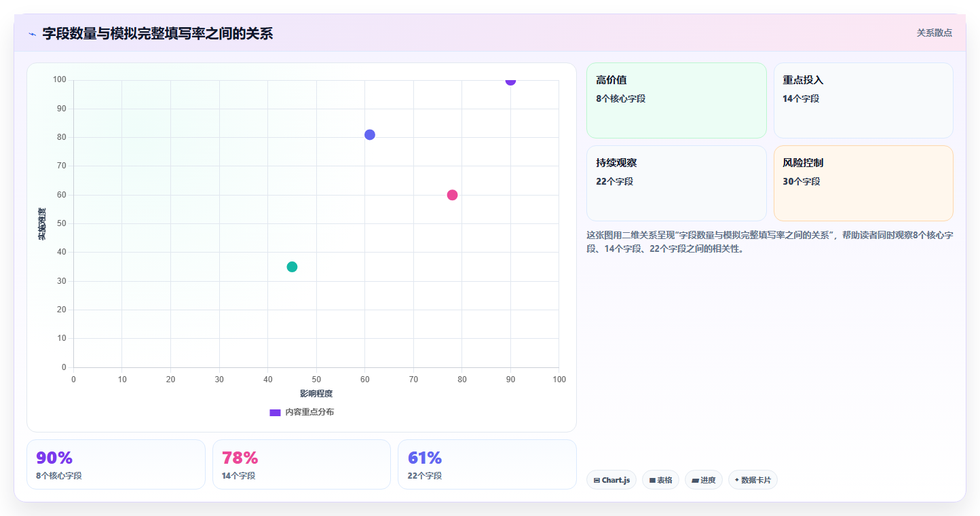Click the text 30个字段 in 风险控制 card
The width and height of the screenshot is (980, 516).
[802, 181]
